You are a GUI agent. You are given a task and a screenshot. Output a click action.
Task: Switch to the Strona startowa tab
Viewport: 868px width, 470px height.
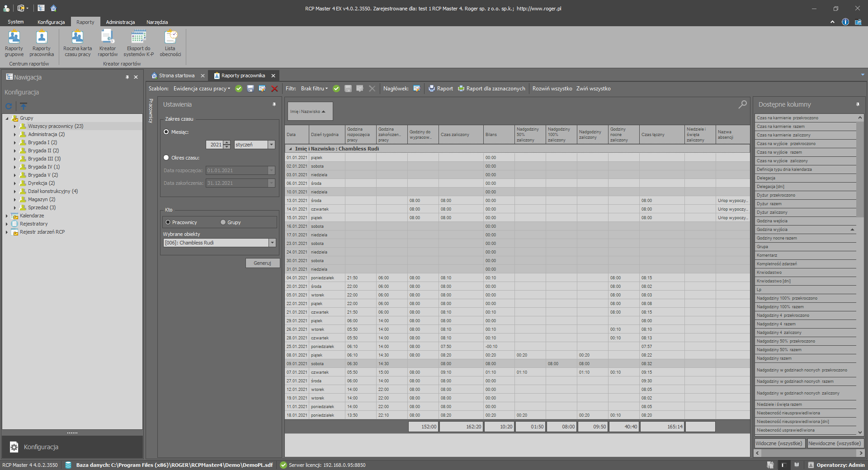tap(176, 76)
